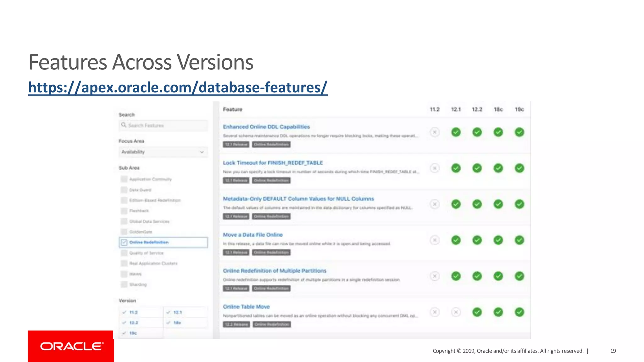Click 11.2 unavailable icon for Multiple Partitions row

(x=435, y=276)
